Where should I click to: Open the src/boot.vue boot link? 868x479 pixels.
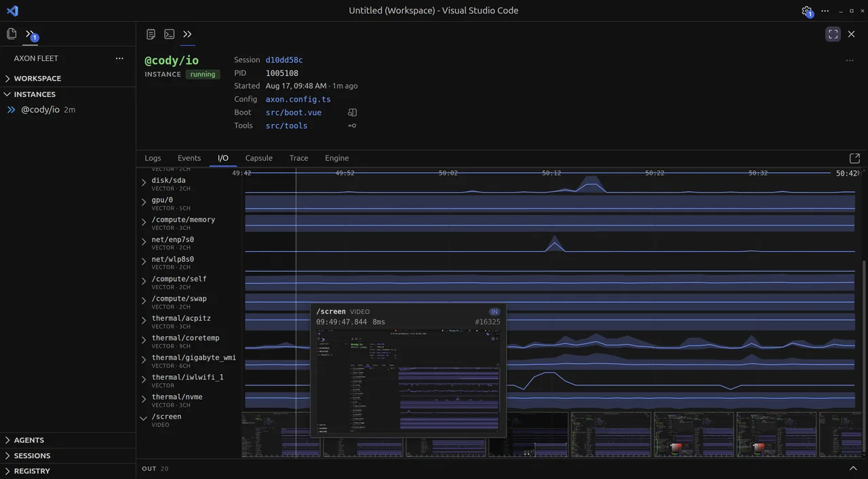[x=294, y=113]
